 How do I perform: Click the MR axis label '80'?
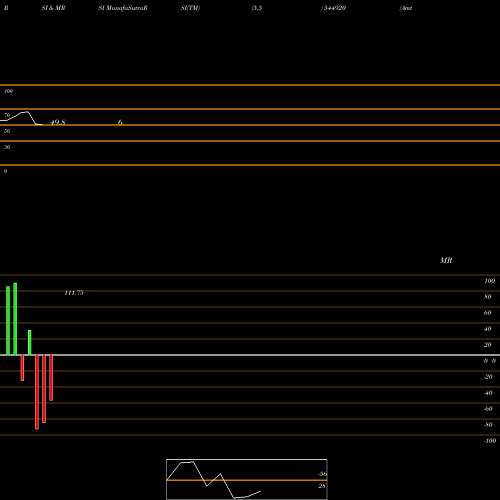[x=488, y=297]
